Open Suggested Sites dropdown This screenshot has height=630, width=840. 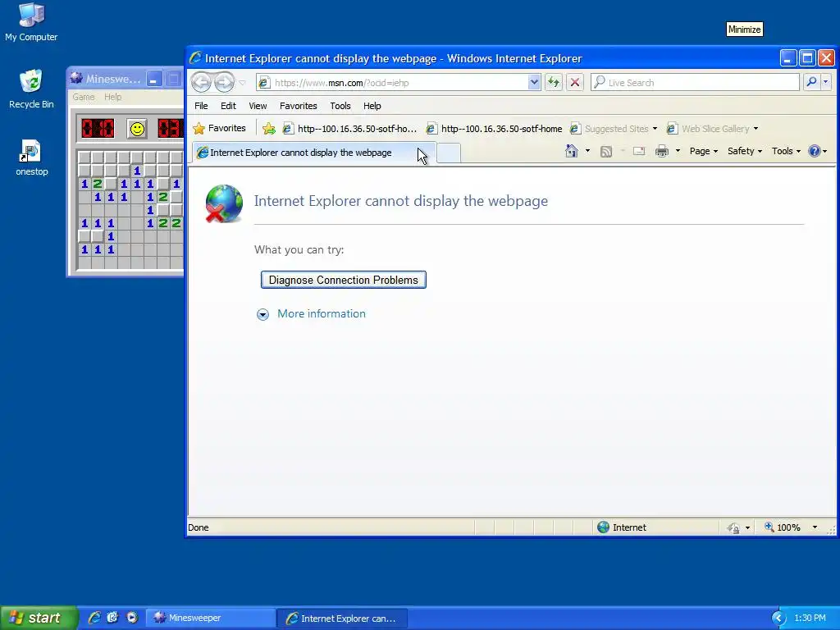(614, 129)
